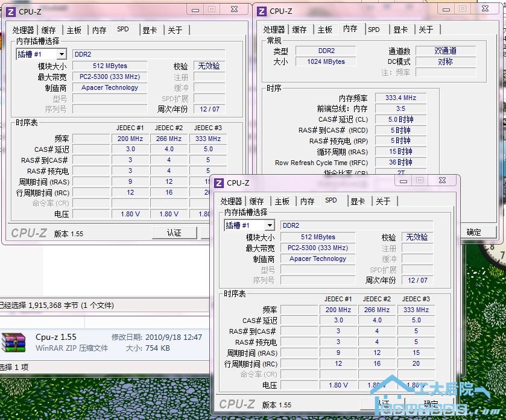Switch to 处理器 tab in front window
Viewport: 506px width, 420px height.
(x=231, y=201)
